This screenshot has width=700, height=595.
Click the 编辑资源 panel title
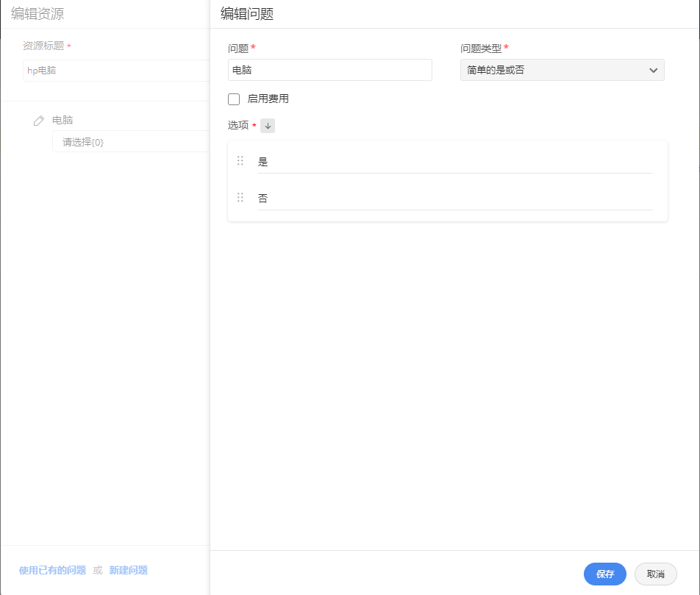pos(37,14)
